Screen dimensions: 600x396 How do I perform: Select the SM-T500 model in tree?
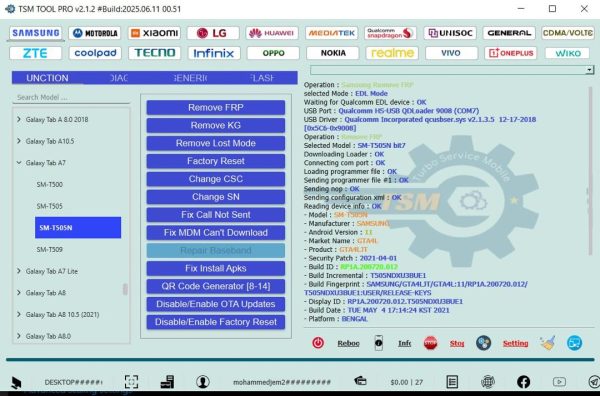[50, 184]
